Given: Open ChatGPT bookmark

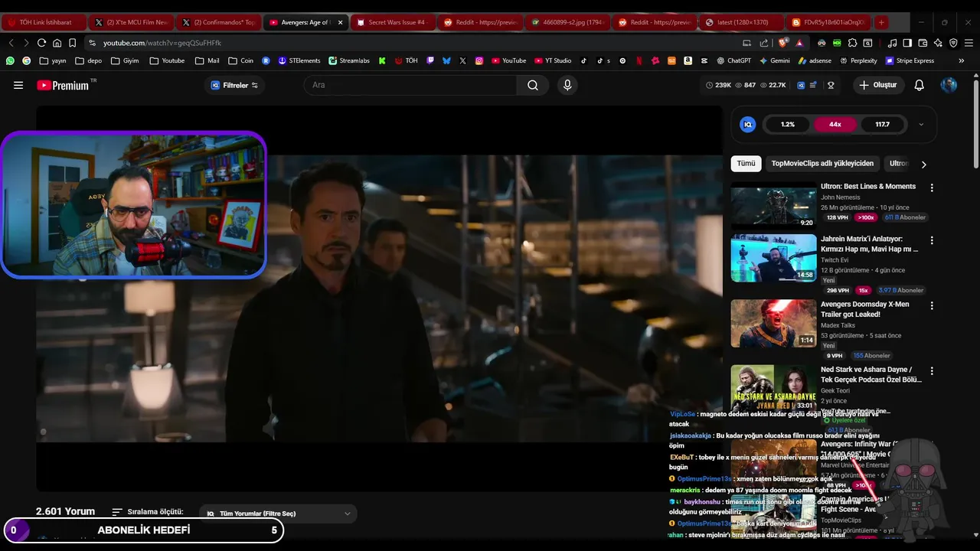Looking at the screenshot, I should [x=733, y=60].
